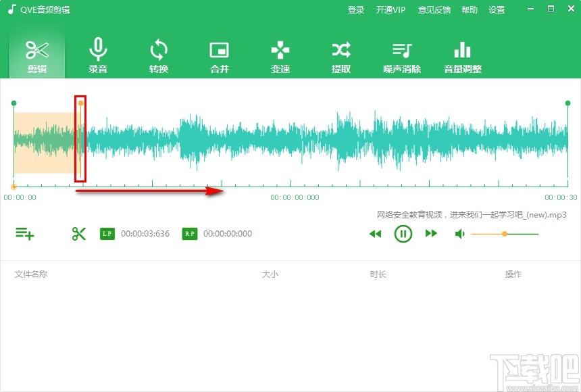The height and width of the screenshot is (392, 581).
Task: Switch to 噪声消除 noise removal tab
Action: 402,57
